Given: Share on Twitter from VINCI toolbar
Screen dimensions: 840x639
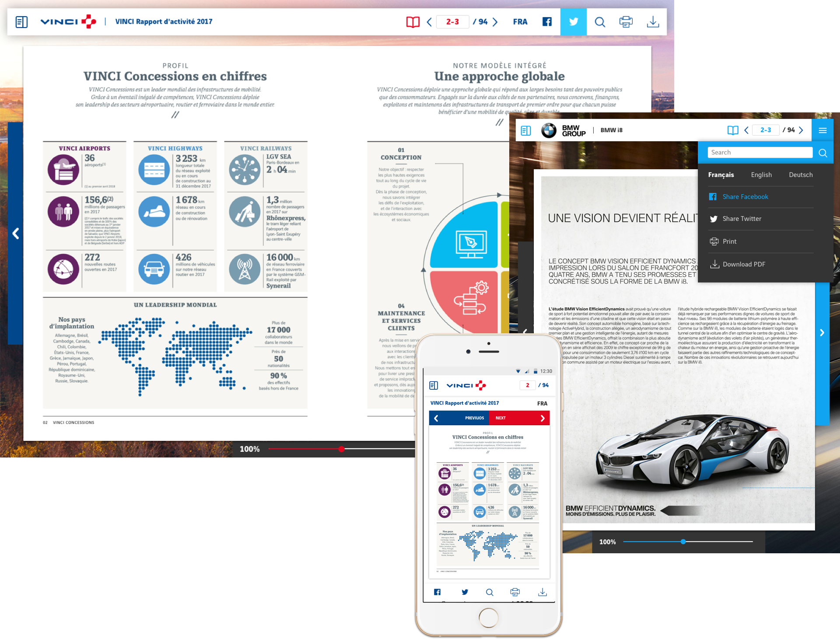Looking at the screenshot, I should tap(574, 22).
